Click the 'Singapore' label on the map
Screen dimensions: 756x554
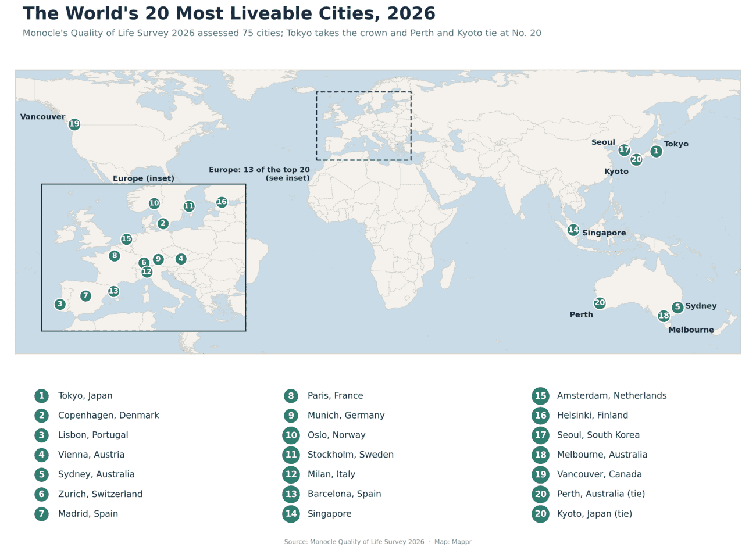pyautogui.click(x=604, y=233)
